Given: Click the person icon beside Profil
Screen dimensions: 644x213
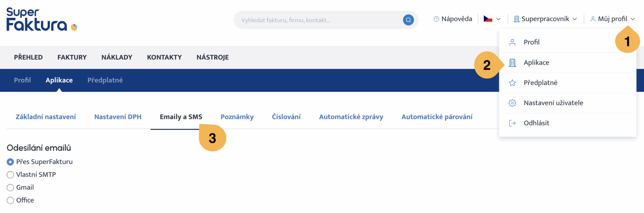Looking at the screenshot, I should click(512, 42).
